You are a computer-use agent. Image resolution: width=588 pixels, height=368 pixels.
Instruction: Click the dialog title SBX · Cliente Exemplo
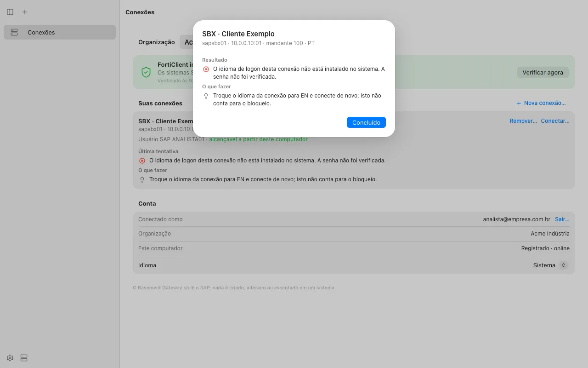coord(238,34)
